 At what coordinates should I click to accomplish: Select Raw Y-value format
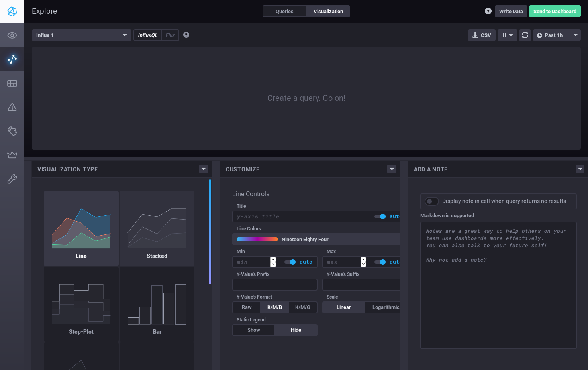(x=247, y=307)
